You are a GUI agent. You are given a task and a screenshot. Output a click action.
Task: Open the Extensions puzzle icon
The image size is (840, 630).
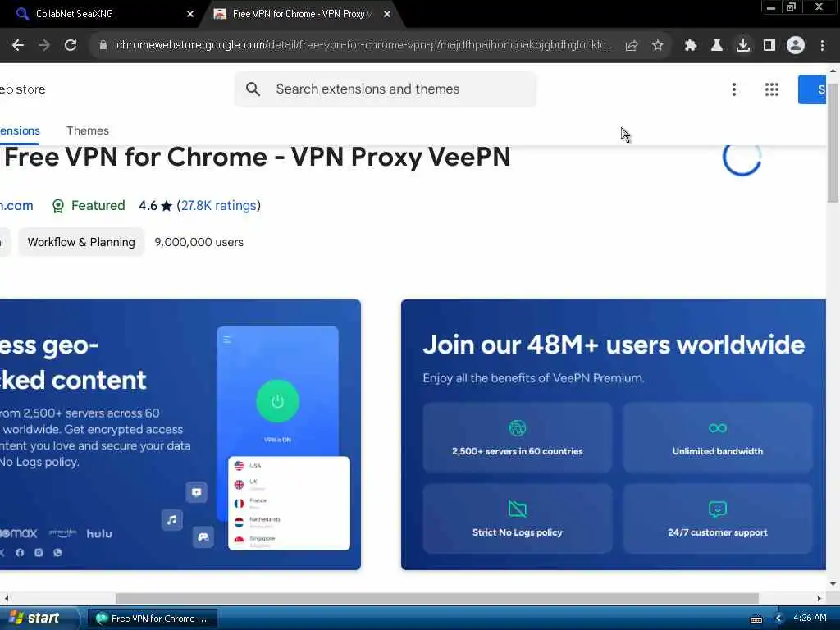click(691, 46)
